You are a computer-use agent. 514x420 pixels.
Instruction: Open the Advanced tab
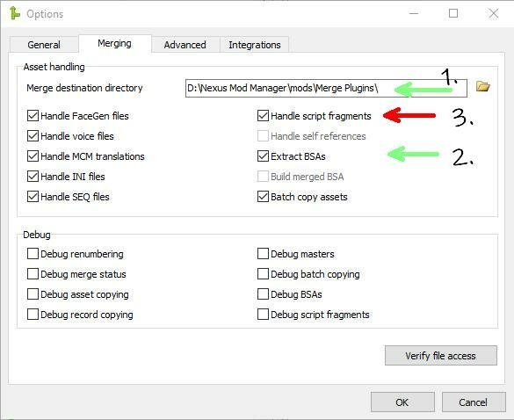coord(185,45)
